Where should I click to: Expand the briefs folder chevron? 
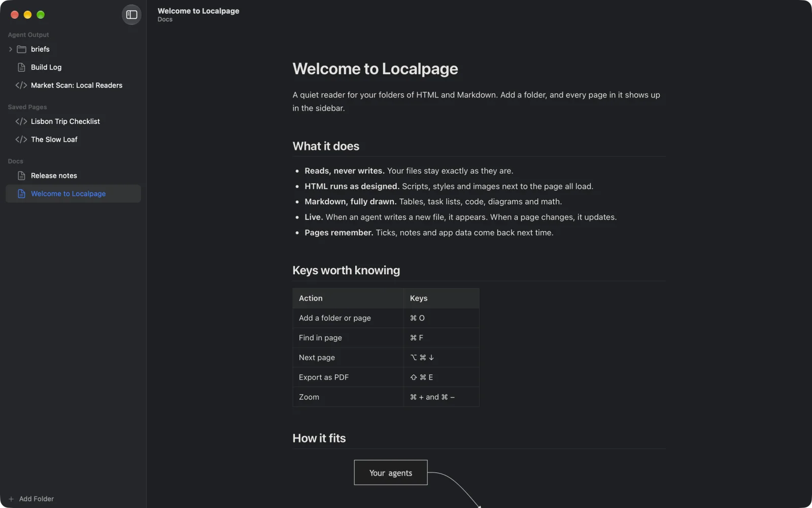(11, 49)
